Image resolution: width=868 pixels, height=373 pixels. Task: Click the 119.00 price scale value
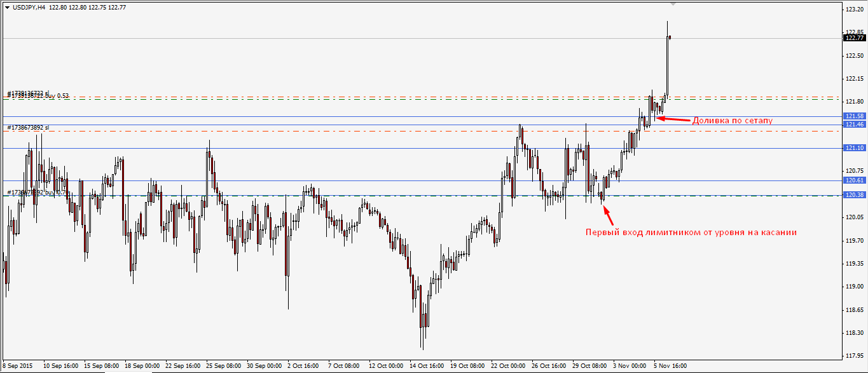855,287
